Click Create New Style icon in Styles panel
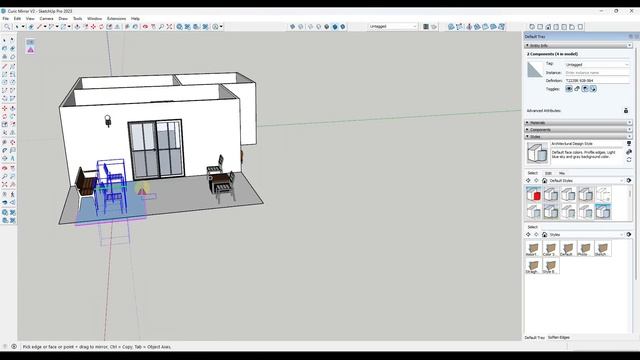640x360 pixels. (629, 152)
